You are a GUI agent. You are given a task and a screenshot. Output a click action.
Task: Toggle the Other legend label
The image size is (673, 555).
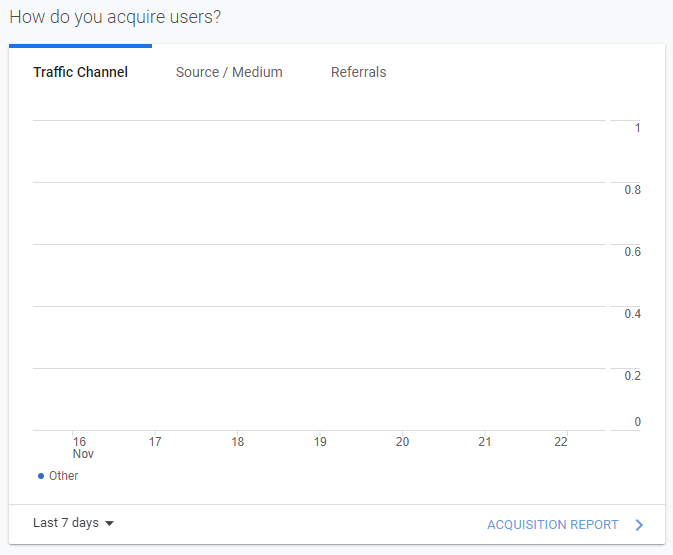click(64, 476)
